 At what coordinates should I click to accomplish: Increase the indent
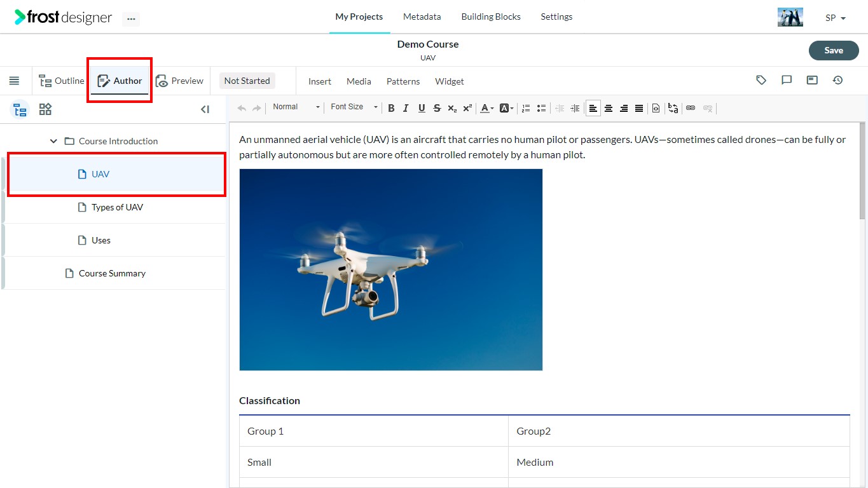575,108
